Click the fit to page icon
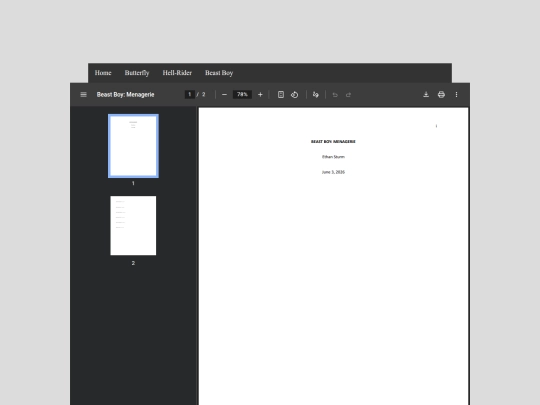 coord(281,94)
